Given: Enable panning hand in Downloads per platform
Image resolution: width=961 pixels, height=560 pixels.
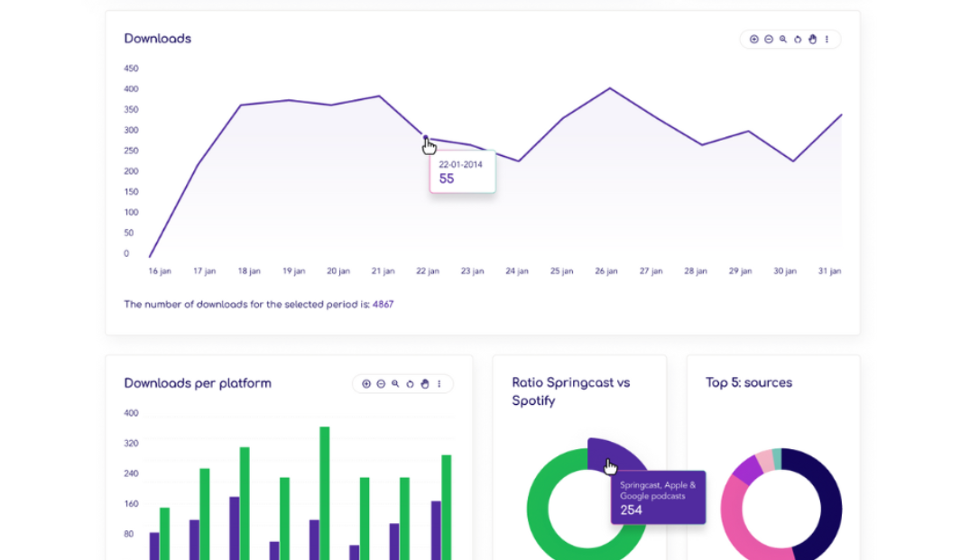Looking at the screenshot, I should 425,383.
